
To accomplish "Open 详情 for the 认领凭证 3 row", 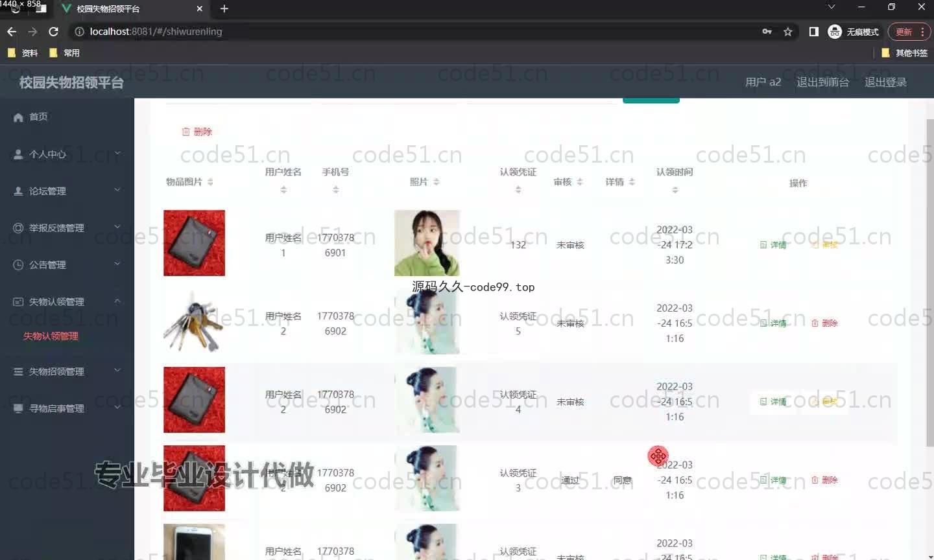I will tap(773, 480).
